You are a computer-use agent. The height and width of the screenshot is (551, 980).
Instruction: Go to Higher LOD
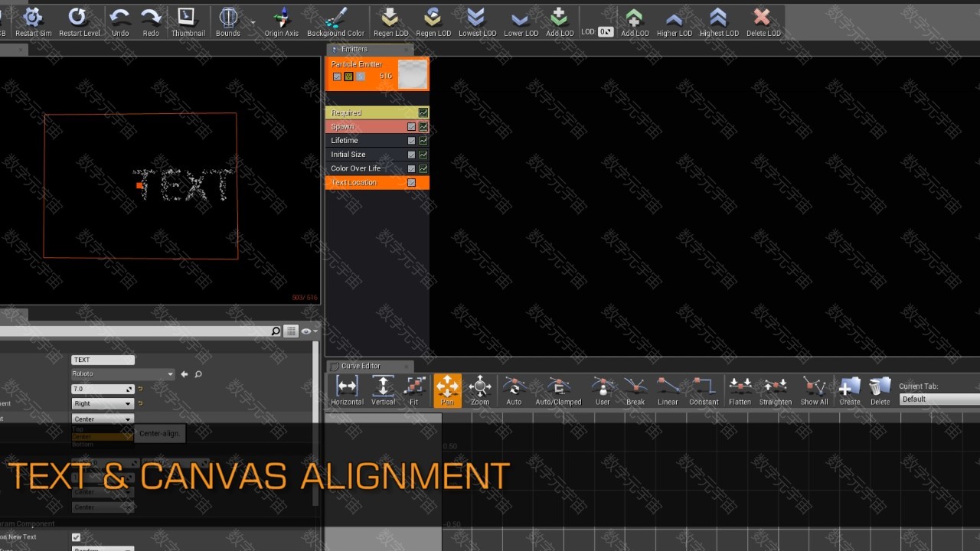point(675,21)
